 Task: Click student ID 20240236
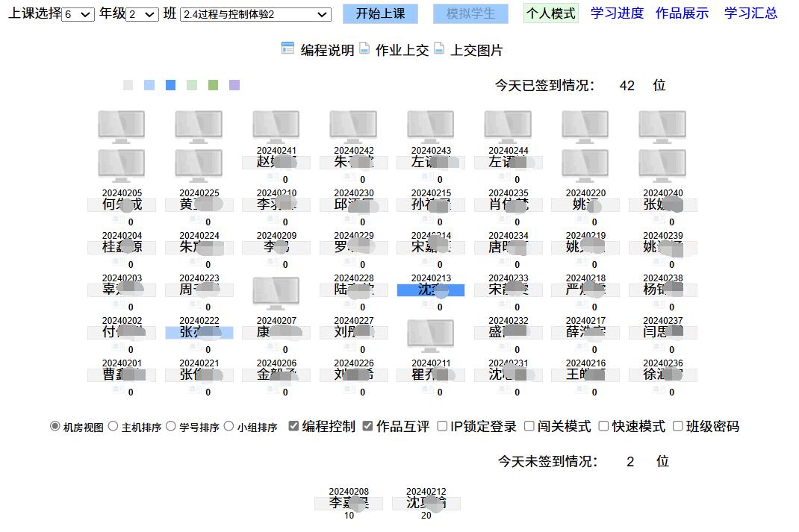tap(663, 363)
